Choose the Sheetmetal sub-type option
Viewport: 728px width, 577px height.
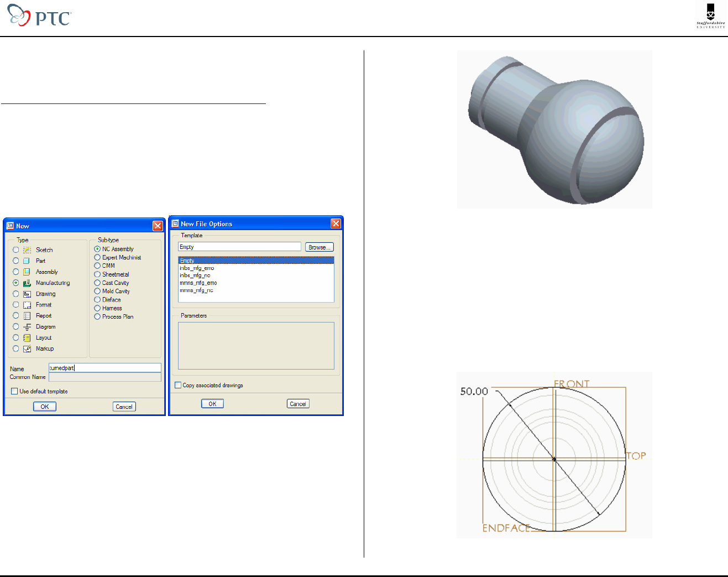[x=97, y=274]
